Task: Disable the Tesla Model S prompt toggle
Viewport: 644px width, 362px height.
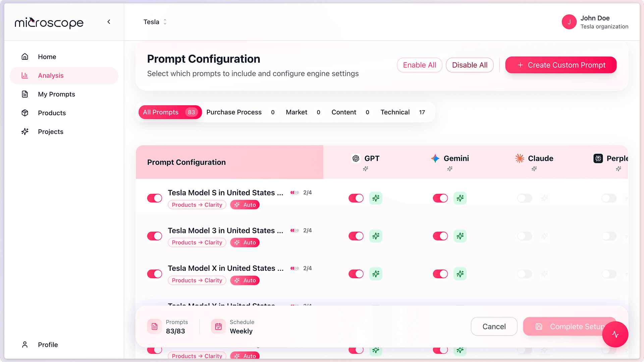Action: 154,198
